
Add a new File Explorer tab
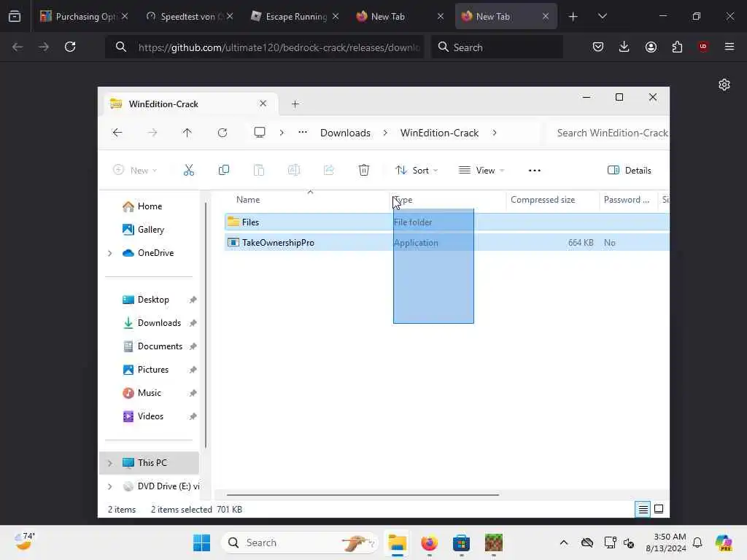295,104
